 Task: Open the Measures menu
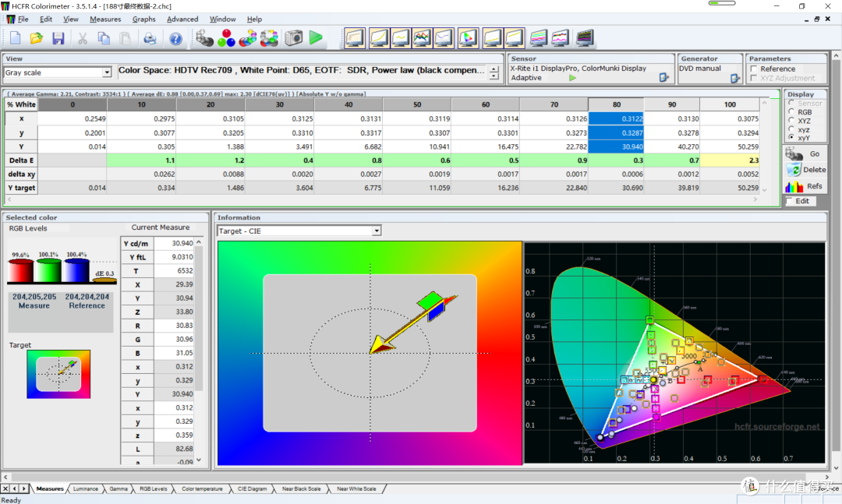105,19
